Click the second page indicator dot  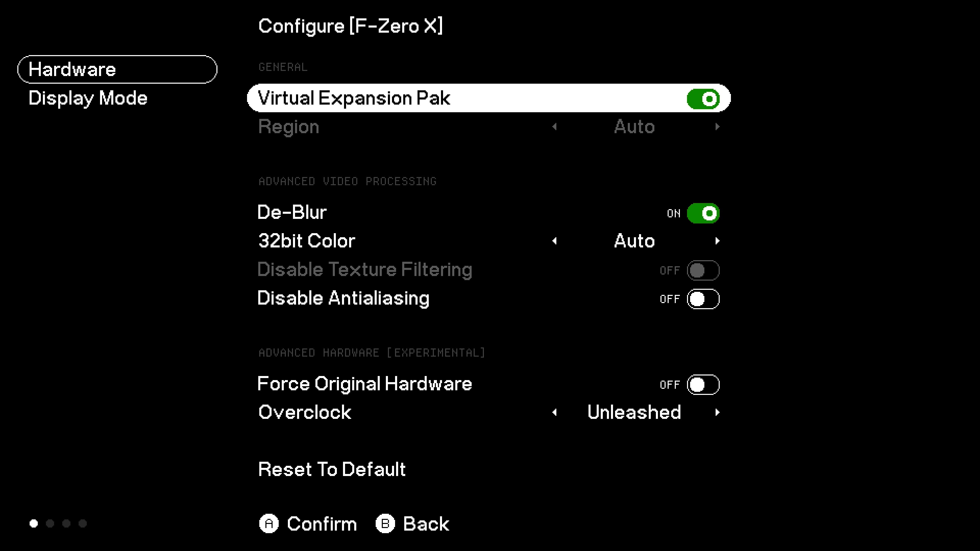coord(50,524)
